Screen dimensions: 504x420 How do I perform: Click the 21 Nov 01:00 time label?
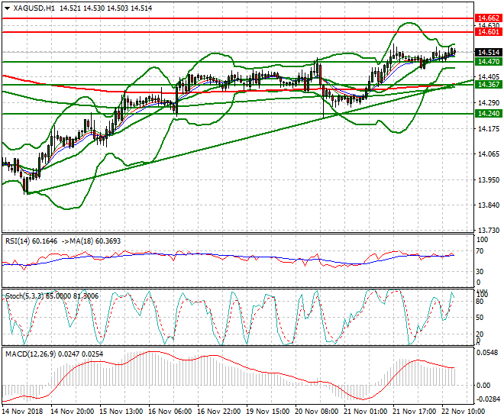click(366, 412)
